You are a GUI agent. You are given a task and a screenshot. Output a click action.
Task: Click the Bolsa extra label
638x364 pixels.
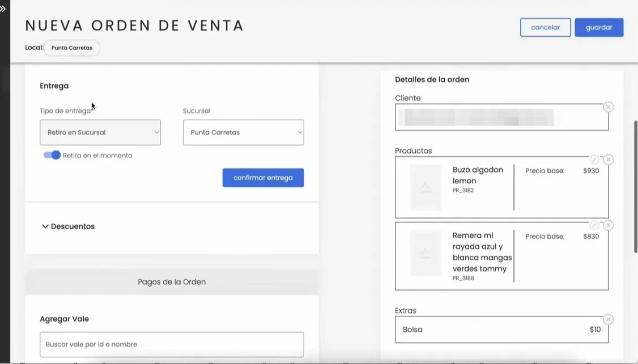tap(412, 329)
